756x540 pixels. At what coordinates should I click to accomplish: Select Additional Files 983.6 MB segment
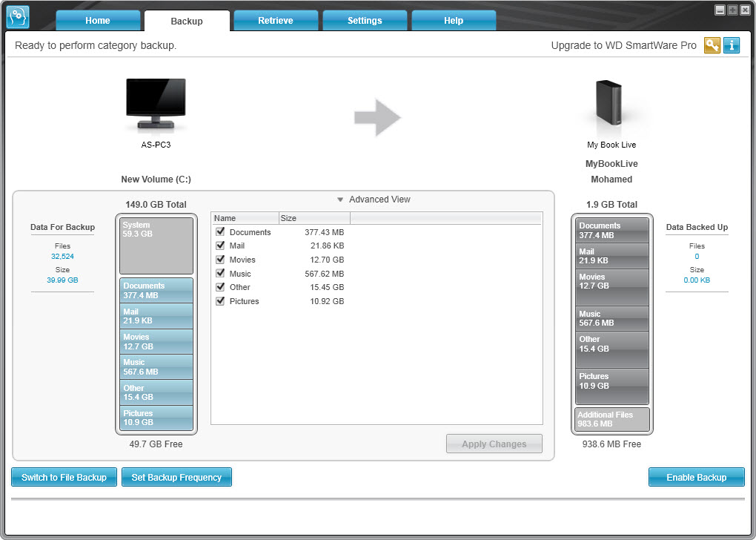611,419
